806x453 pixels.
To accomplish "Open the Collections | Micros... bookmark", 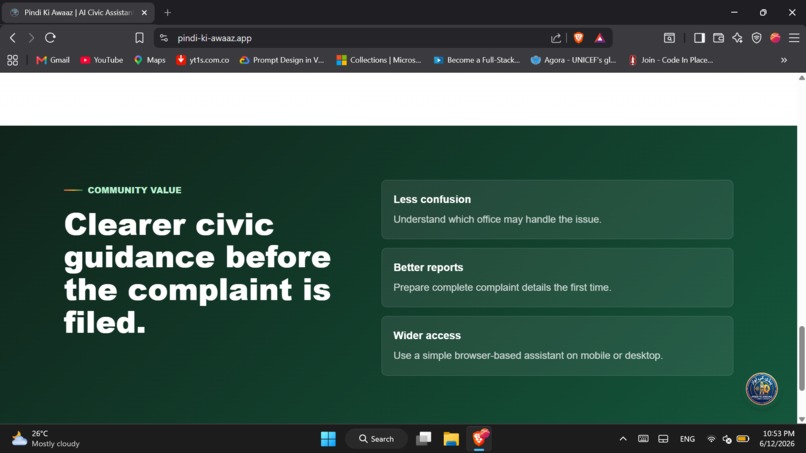I will pyautogui.click(x=379, y=60).
